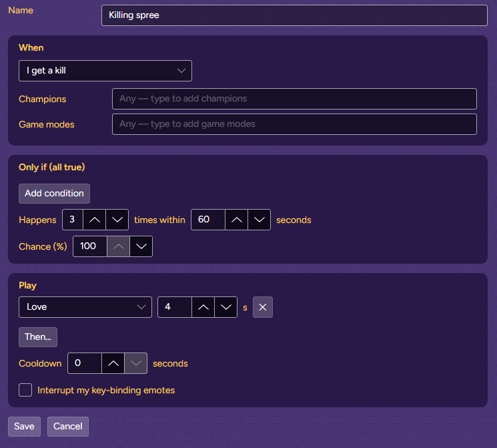The height and width of the screenshot is (448, 497).
Task: Click the Happens count value field
Action: tap(73, 220)
